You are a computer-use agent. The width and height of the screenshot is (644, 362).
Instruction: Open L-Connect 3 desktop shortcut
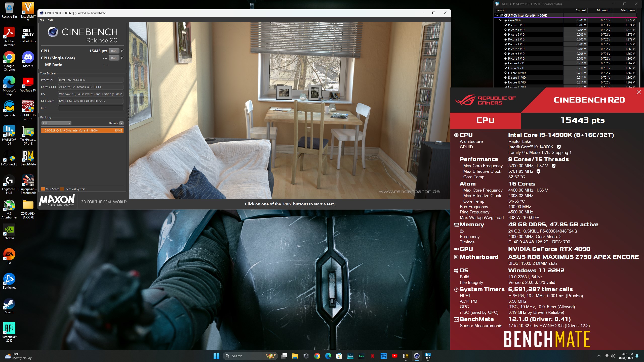(x=9, y=158)
